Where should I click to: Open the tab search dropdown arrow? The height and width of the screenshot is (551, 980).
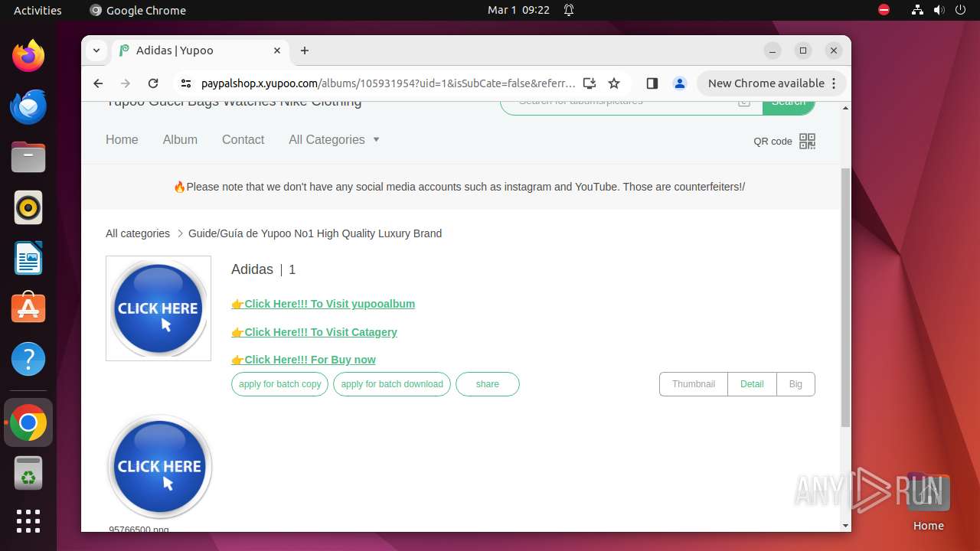96,51
